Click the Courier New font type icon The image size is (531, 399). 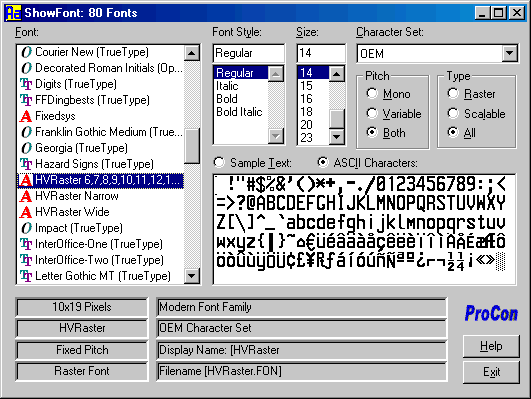click(x=26, y=52)
